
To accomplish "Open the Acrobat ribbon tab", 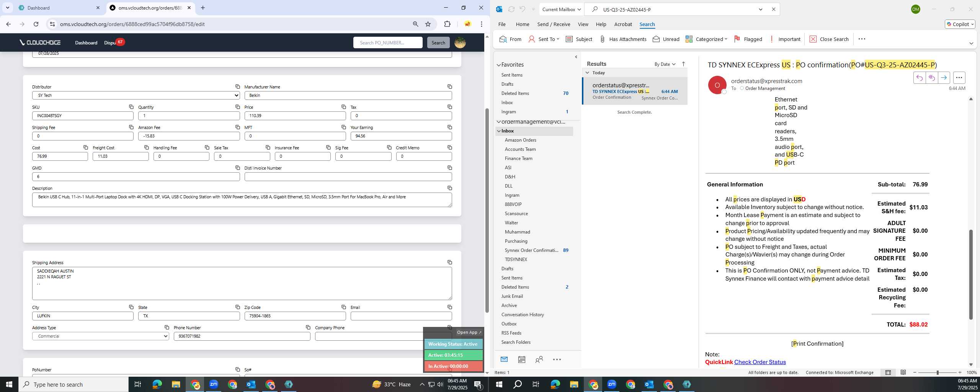I will [x=623, y=24].
